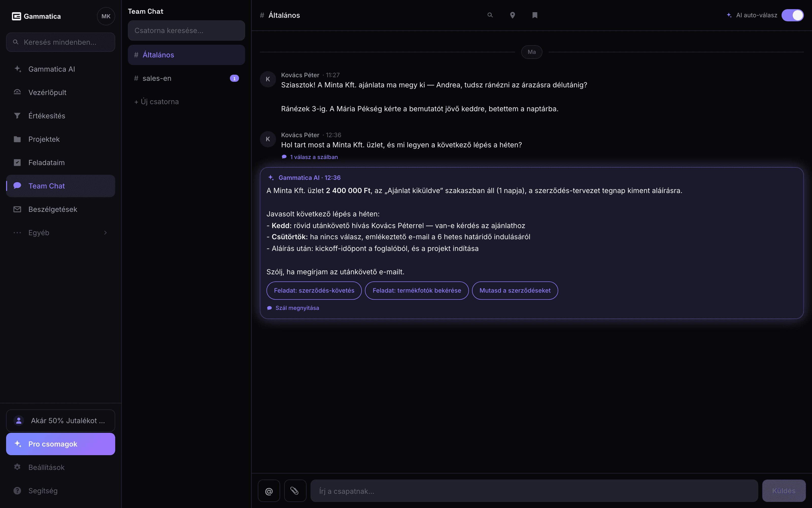The image size is (812, 508).
Task: Click the Team Chat panel heading
Action: point(146,11)
